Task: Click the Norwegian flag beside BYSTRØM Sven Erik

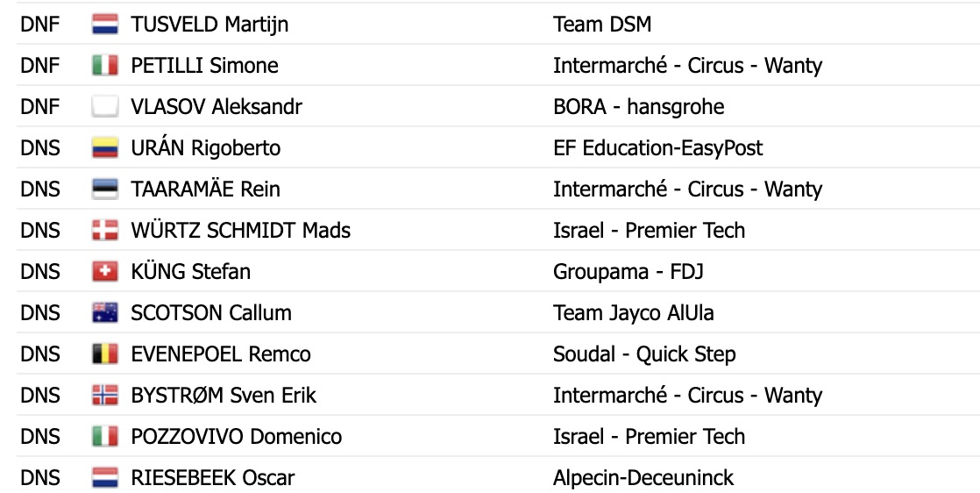Action: 105,396
